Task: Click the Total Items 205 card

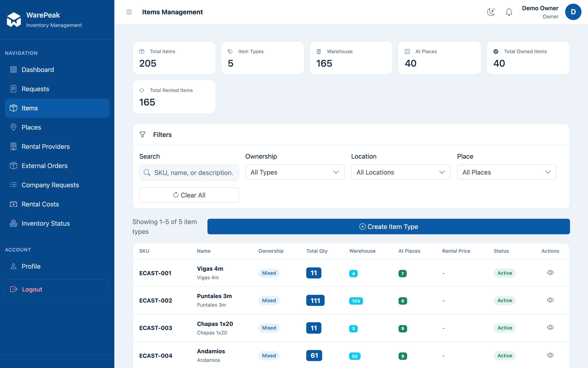Action: pos(174,58)
